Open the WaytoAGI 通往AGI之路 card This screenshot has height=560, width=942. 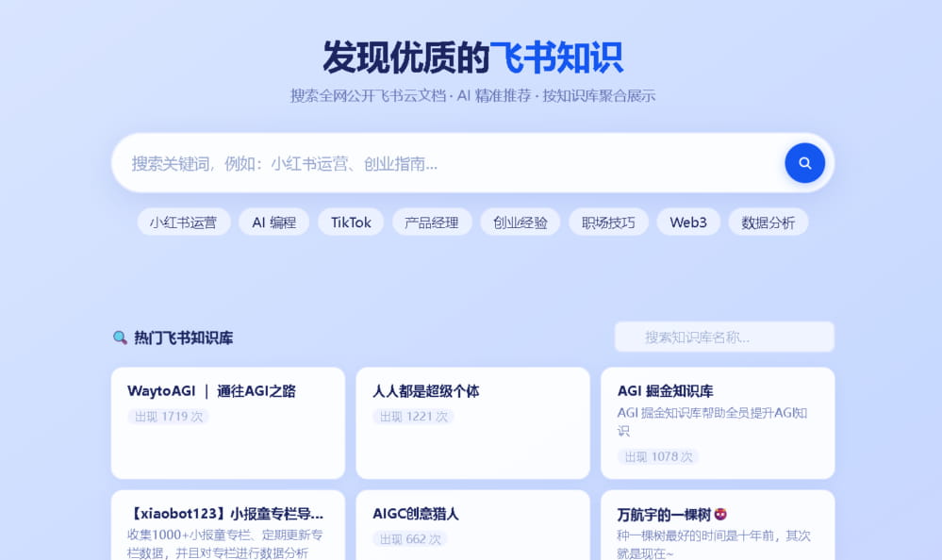[228, 423]
